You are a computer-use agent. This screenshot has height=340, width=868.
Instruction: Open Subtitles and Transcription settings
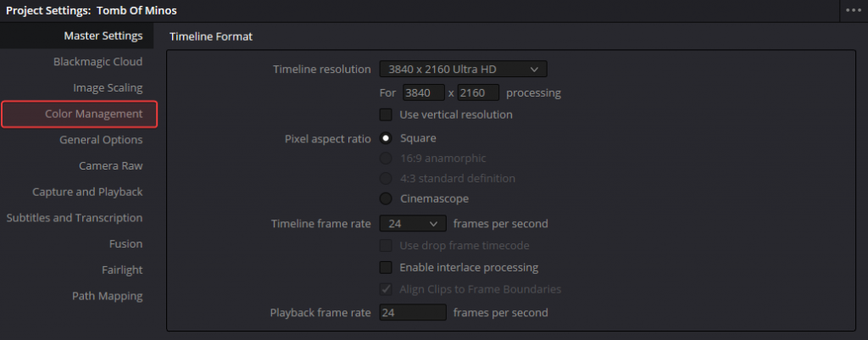point(75,218)
